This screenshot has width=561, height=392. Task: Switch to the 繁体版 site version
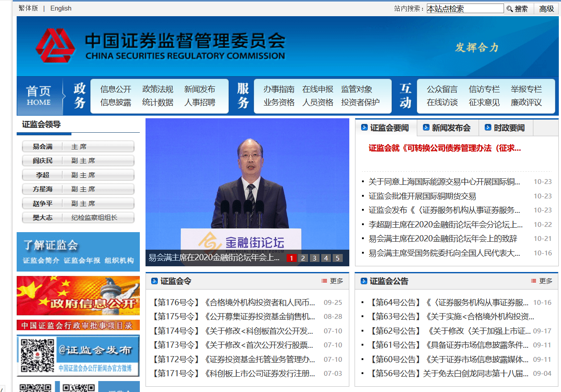click(28, 8)
